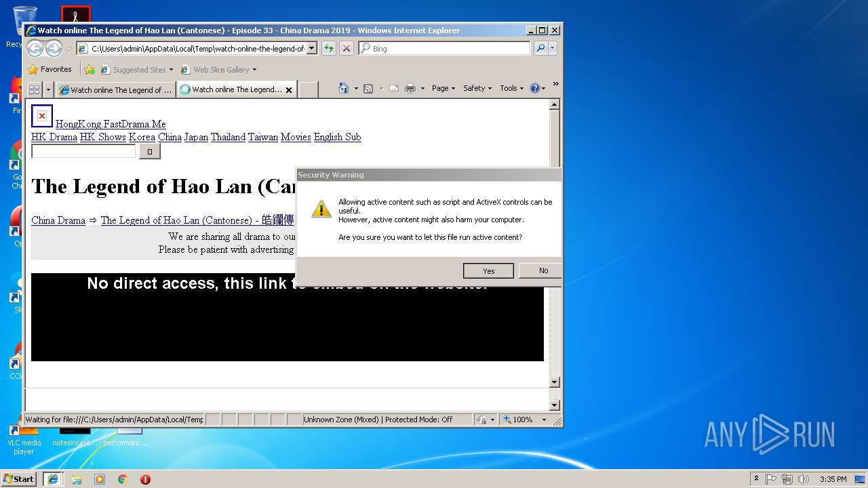The image size is (868, 488).
Task: Open the Safety menu
Action: 477,88
